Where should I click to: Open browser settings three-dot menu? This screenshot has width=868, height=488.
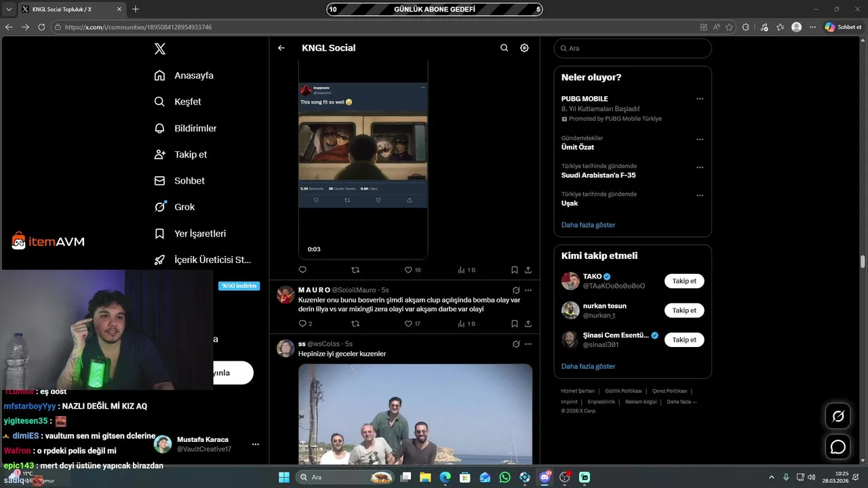tap(814, 27)
